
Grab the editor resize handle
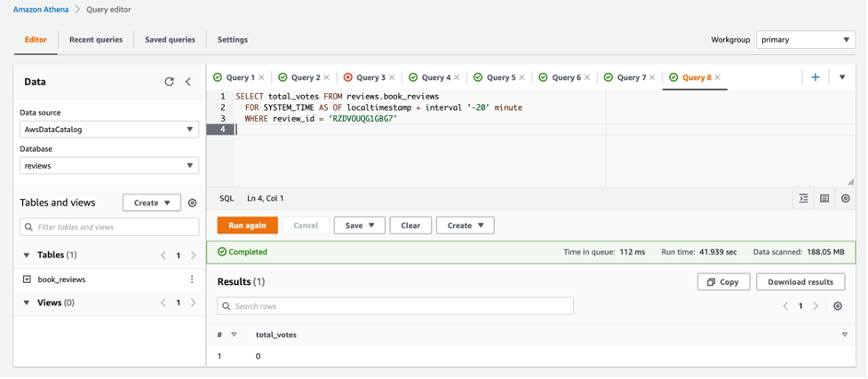[x=851, y=182]
